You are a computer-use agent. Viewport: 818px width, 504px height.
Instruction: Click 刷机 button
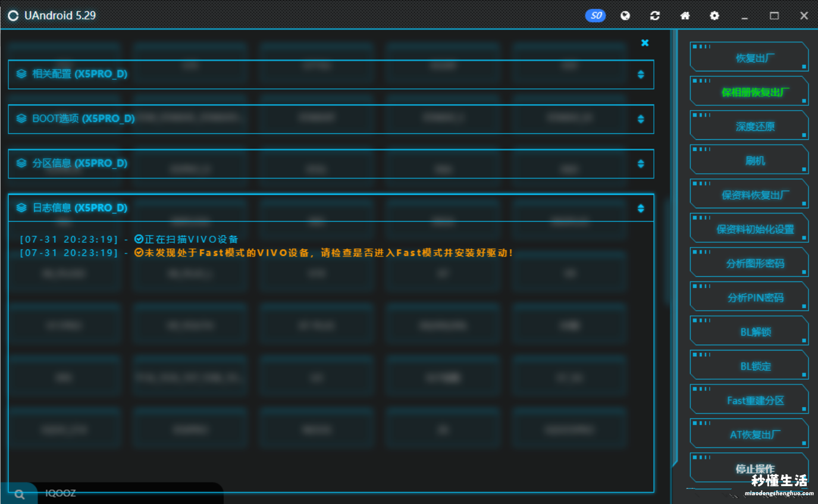750,159
